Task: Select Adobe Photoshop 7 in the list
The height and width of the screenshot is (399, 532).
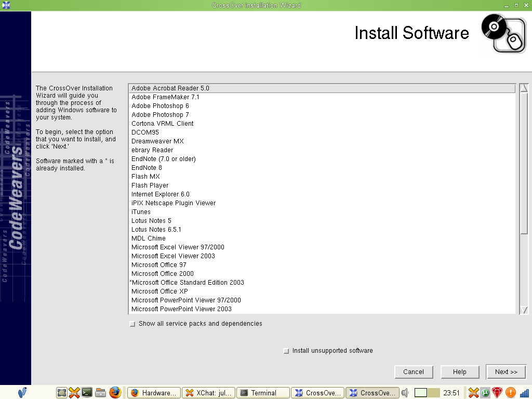Action: (x=322, y=115)
